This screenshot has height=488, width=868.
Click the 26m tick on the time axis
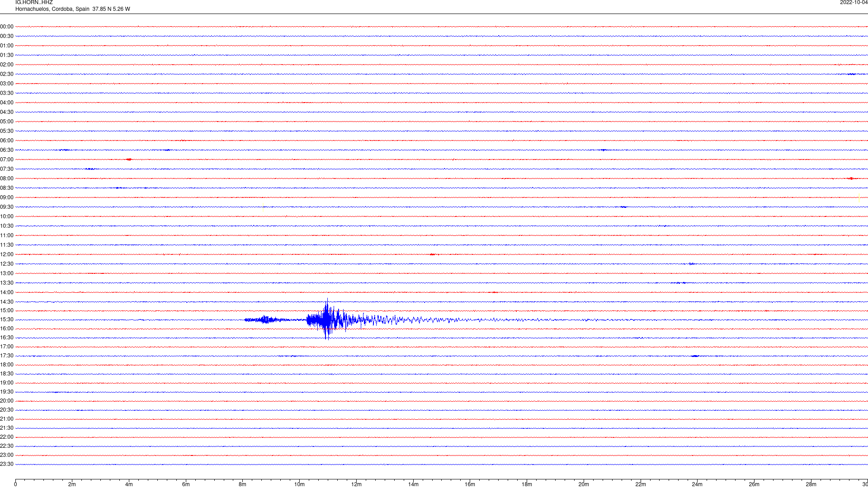[x=754, y=484]
